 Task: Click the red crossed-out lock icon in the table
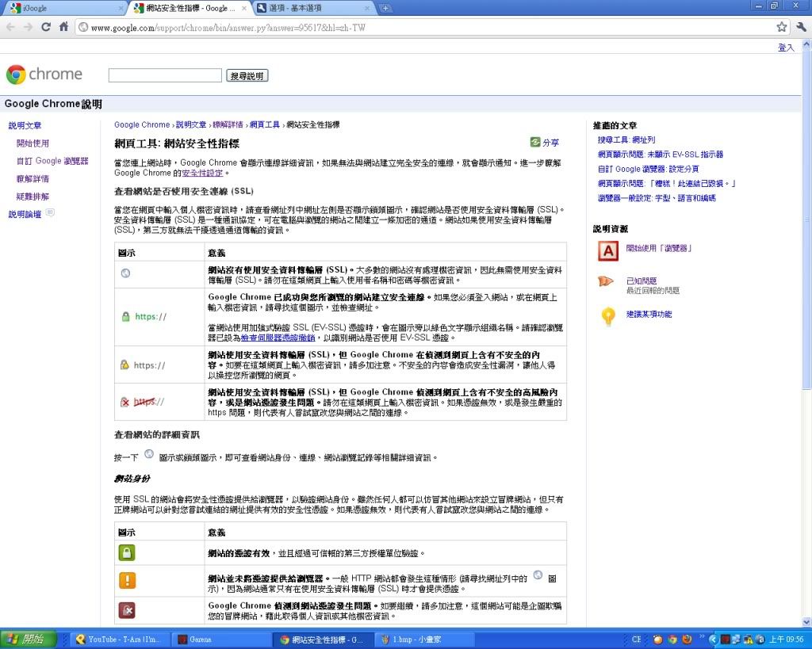pyautogui.click(x=124, y=402)
